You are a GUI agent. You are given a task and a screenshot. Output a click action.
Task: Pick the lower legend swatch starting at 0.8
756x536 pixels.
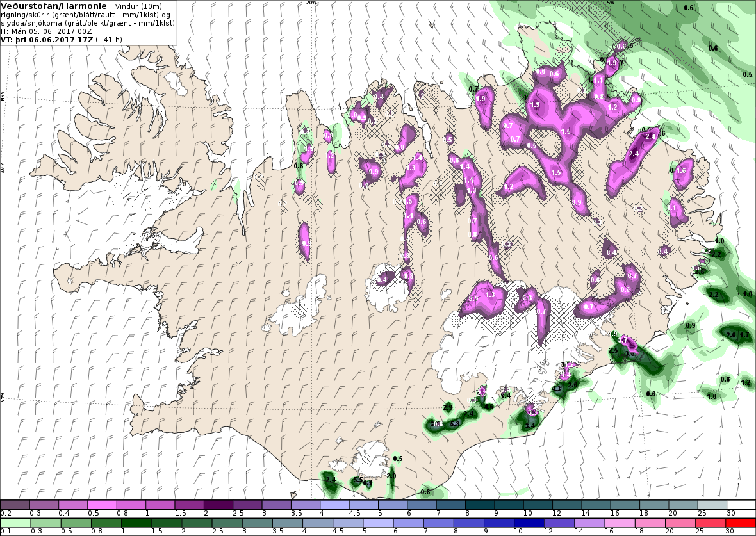tap(106, 523)
